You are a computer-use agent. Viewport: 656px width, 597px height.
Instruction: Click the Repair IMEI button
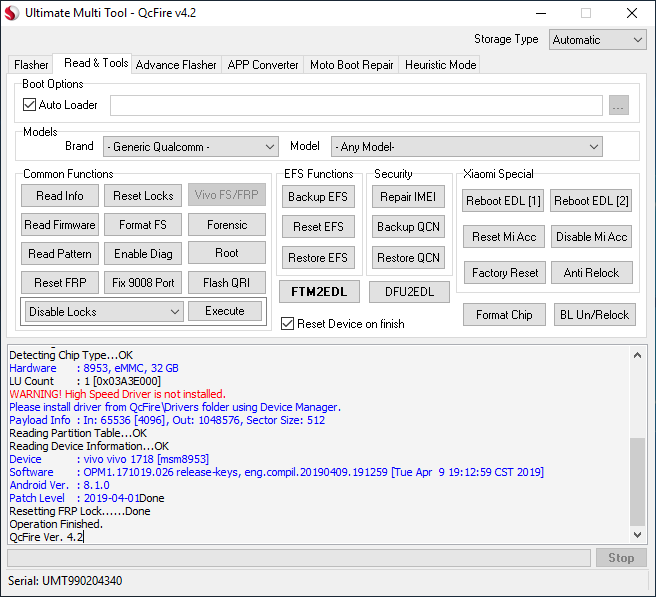(x=408, y=197)
